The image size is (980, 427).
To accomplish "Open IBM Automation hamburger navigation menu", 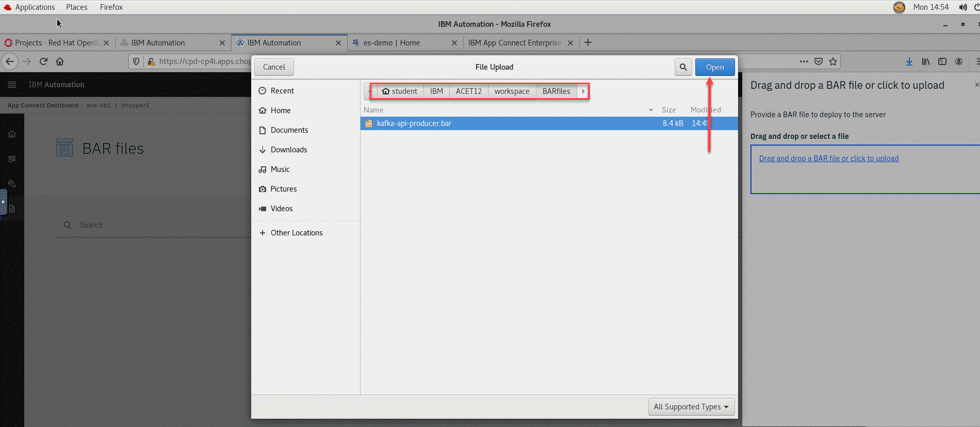I will click(12, 85).
